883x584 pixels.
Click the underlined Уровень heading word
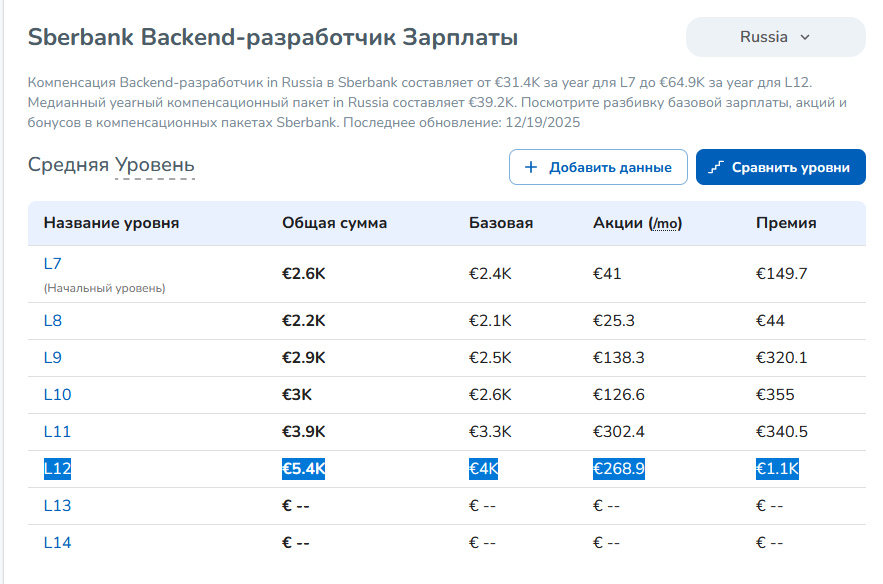click(155, 166)
